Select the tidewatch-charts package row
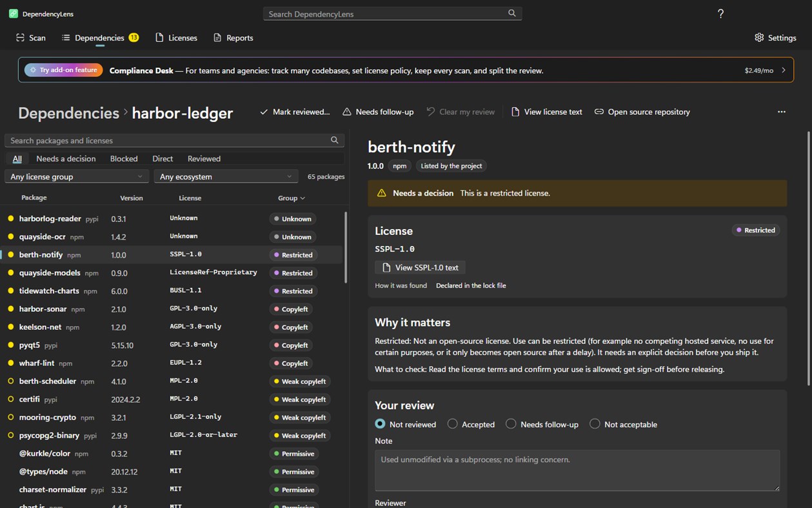812x508 pixels. [172, 291]
